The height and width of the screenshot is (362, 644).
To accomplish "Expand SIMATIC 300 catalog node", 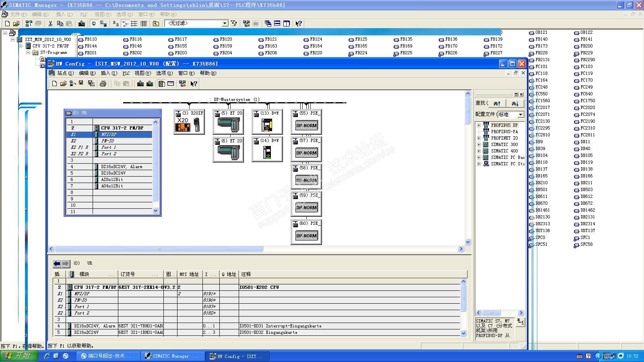I will pos(479,144).
